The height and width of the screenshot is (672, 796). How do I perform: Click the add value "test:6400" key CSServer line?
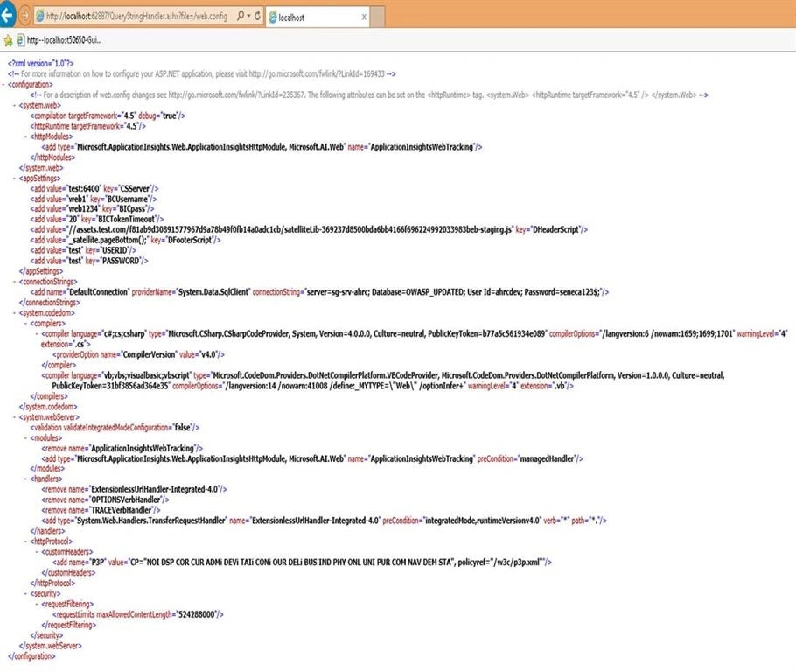pos(94,188)
